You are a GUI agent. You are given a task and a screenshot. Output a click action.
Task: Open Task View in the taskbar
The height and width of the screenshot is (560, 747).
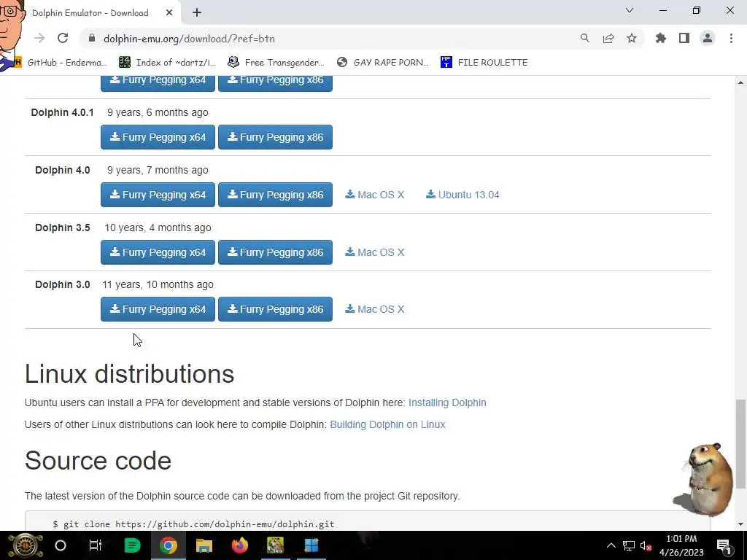tap(96, 545)
